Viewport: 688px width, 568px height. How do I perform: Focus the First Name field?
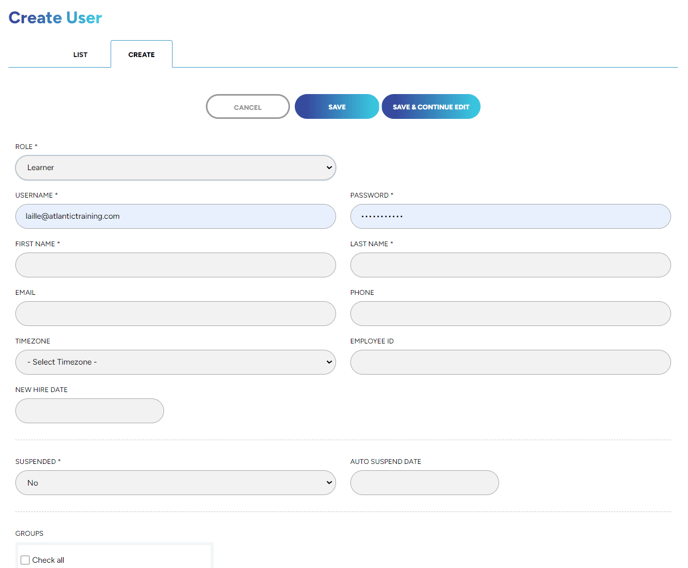tap(176, 265)
